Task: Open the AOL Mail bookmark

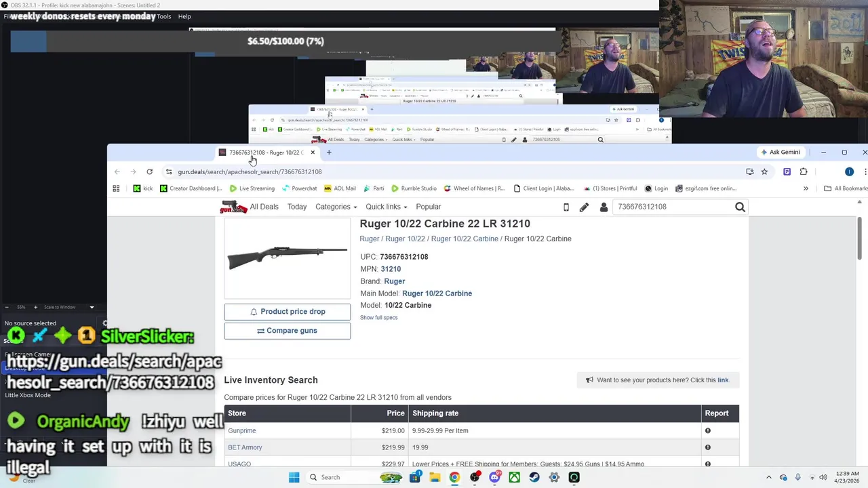Action: tap(340, 188)
